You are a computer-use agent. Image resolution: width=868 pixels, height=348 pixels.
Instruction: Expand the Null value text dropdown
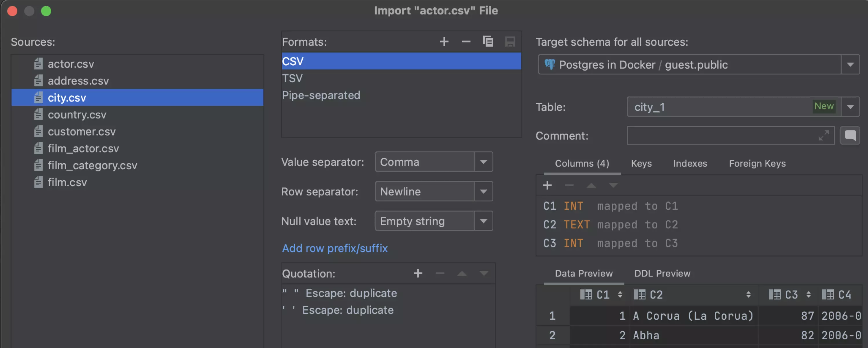tap(484, 221)
